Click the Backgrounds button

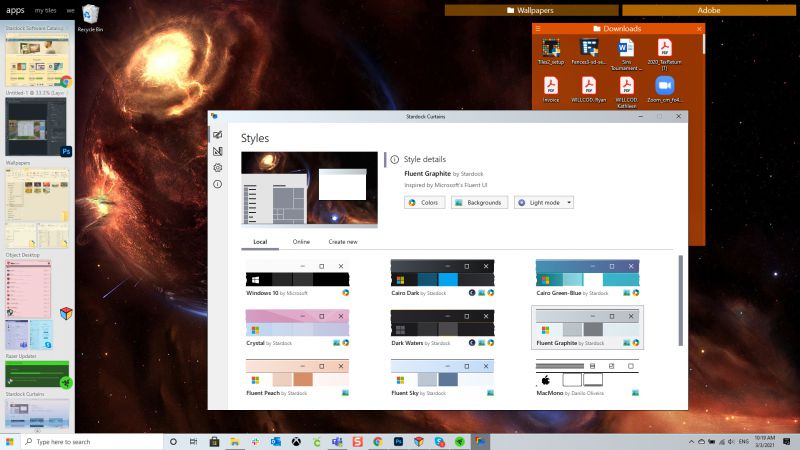[479, 202]
